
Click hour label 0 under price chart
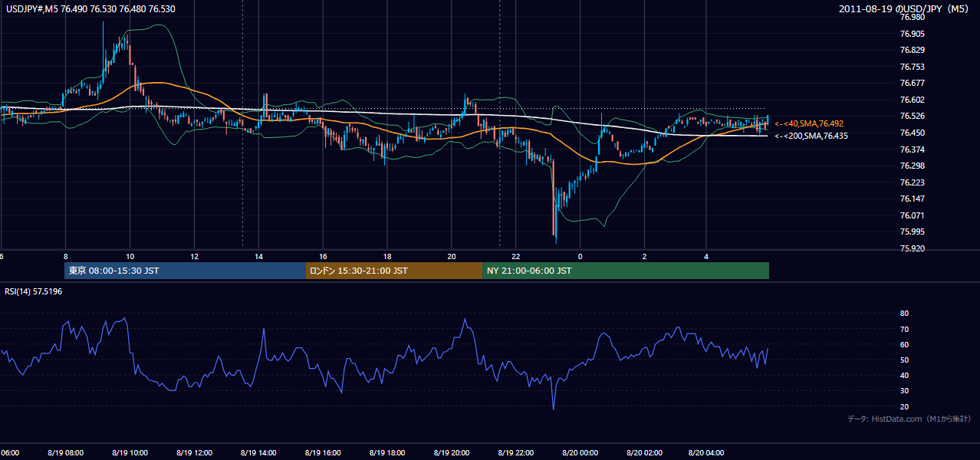click(580, 256)
